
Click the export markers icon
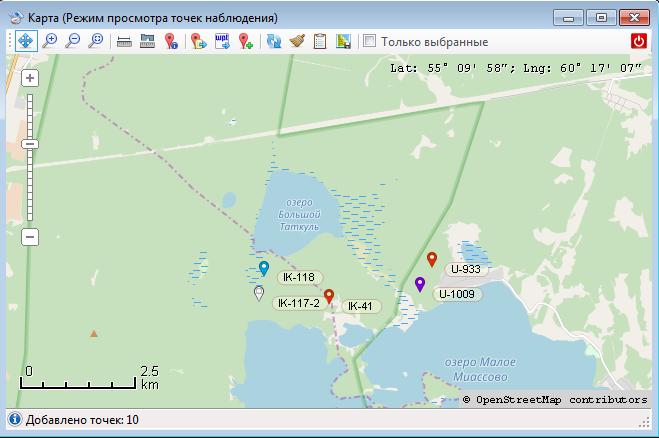199,41
